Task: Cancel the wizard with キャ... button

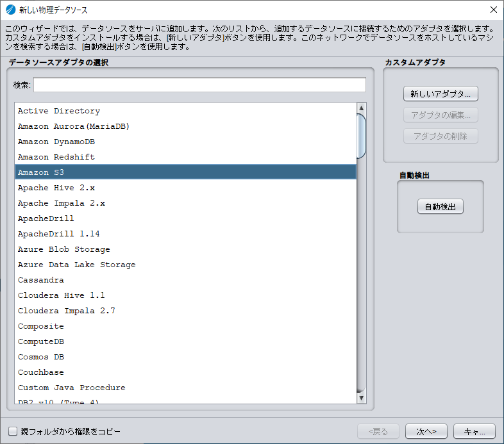Action: [474, 431]
